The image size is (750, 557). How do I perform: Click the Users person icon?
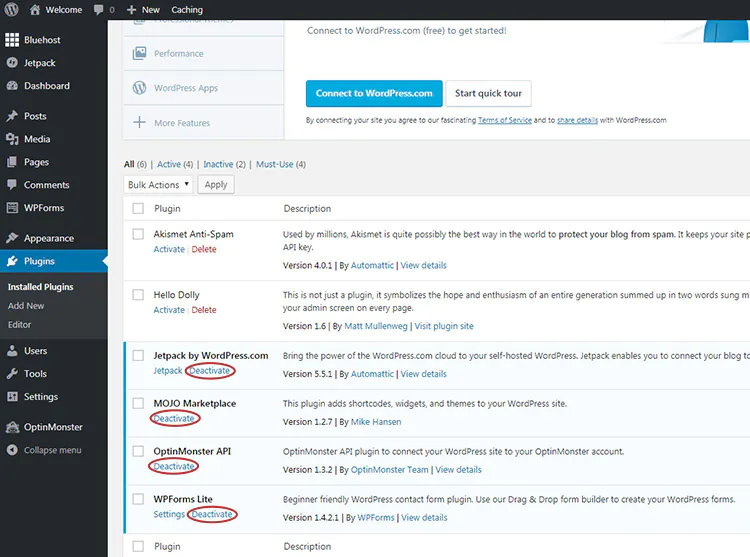[x=12, y=350]
